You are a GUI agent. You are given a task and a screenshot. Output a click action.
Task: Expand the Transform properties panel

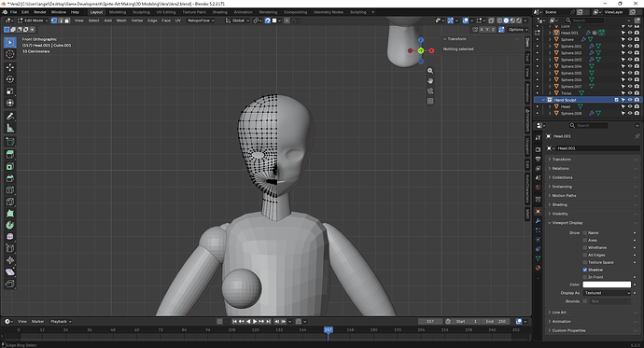tap(561, 160)
